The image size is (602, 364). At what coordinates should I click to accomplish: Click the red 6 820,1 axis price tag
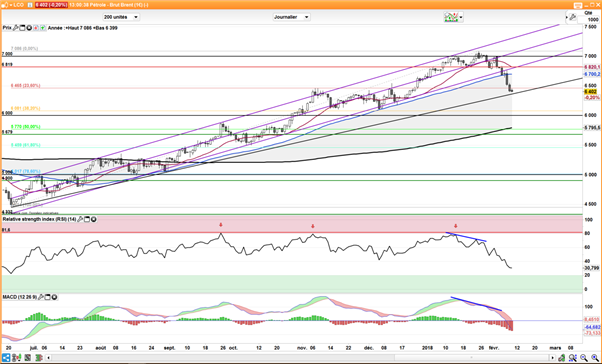coord(592,67)
